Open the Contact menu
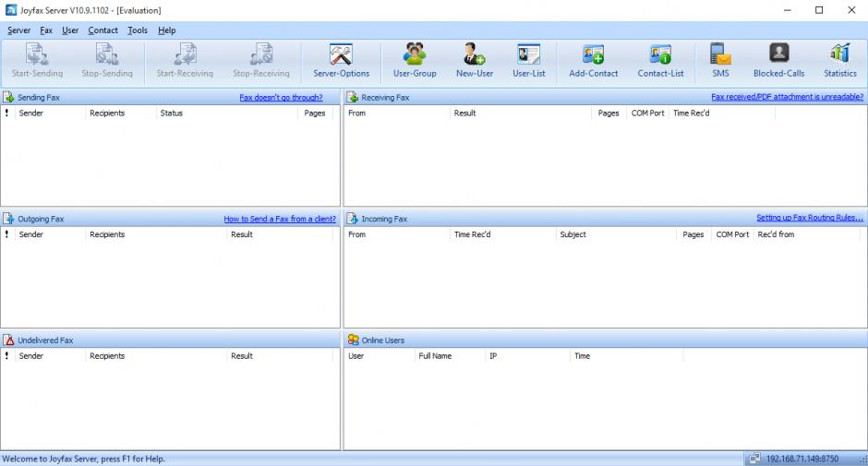Screen dimensions: 868x466 point(103,30)
